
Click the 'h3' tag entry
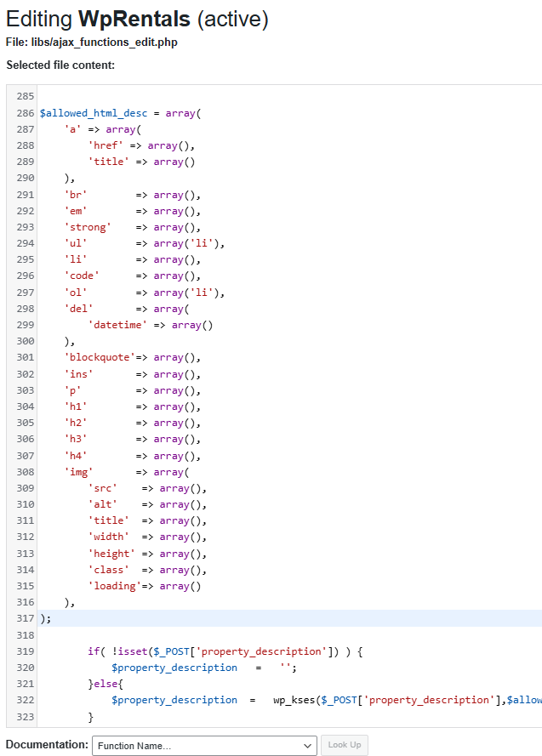click(76, 439)
